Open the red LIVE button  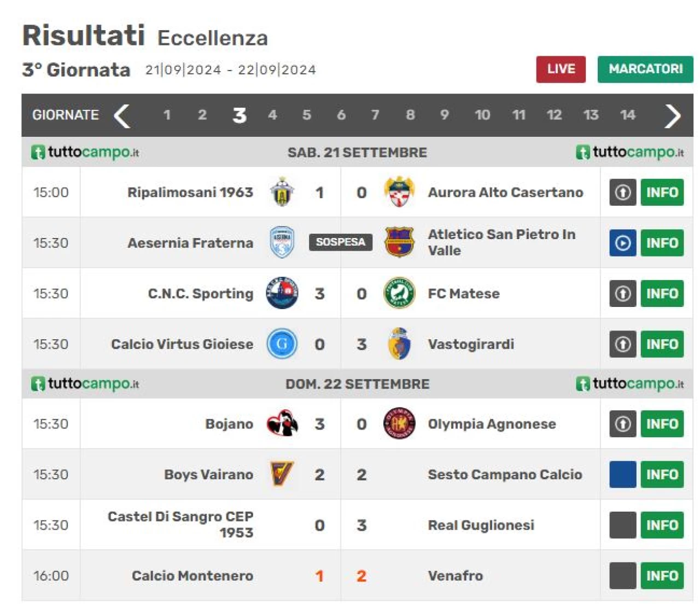tap(561, 69)
